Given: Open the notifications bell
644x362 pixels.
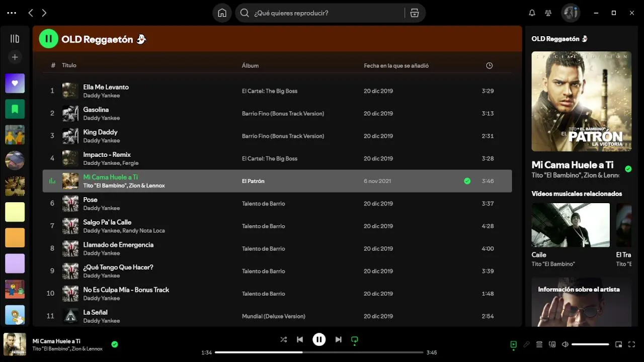Looking at the screenshot, I should 532,13.
